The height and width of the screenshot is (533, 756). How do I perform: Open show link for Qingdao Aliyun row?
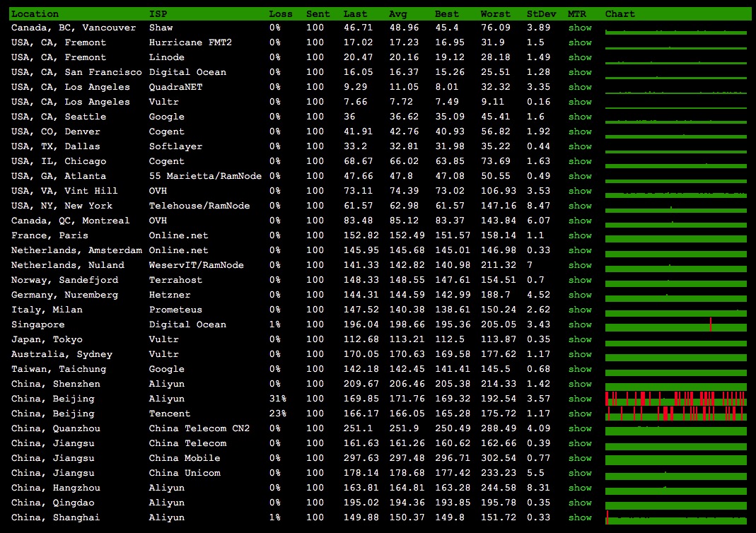click(x=580, y=503)
